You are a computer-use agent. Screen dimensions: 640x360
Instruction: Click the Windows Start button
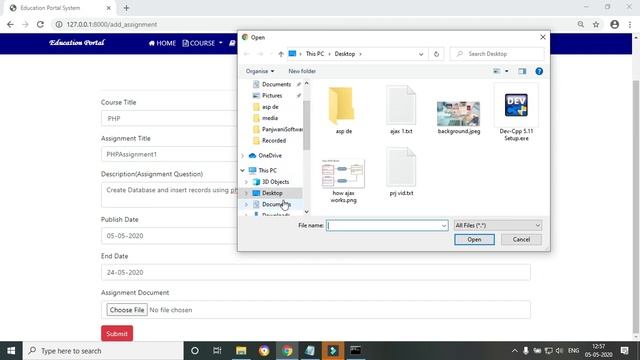coord(11,351)
